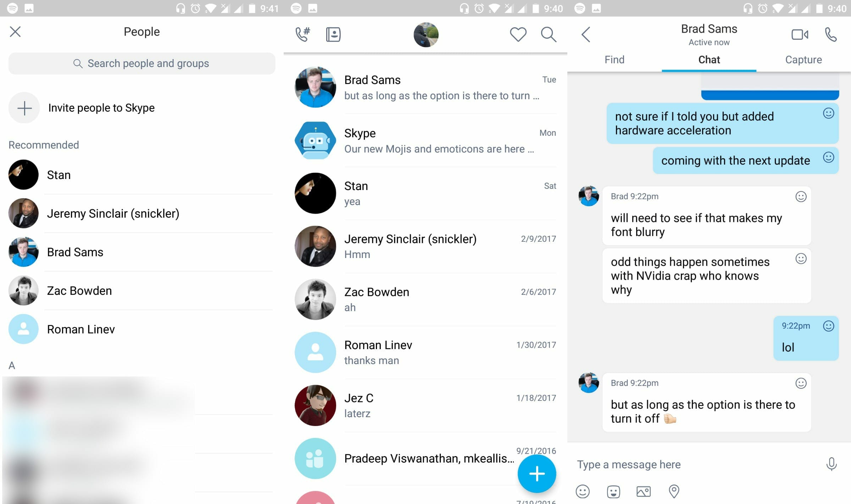Expand the Pradeep Viswanathan group chat

click(420, 457)
